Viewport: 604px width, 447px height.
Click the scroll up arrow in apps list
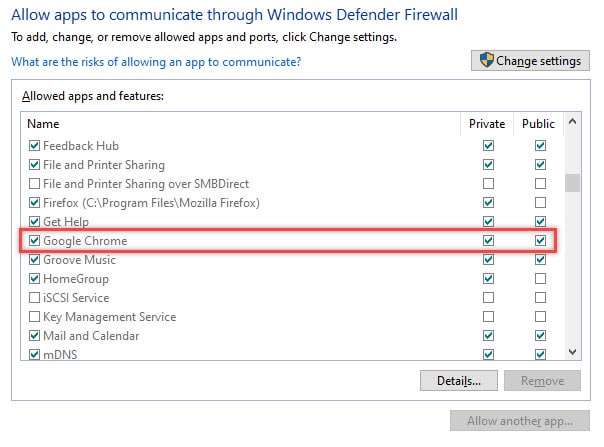[x=572, y=122]
